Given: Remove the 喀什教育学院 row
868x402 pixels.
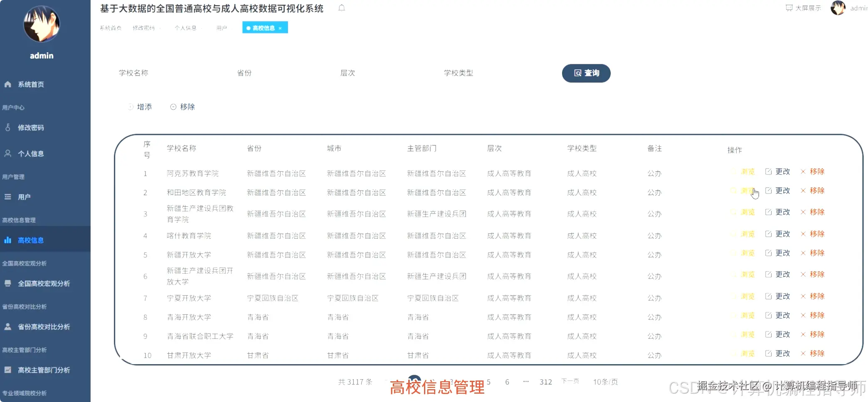Looking at the screenshot, I should click(x=813, y=234).
